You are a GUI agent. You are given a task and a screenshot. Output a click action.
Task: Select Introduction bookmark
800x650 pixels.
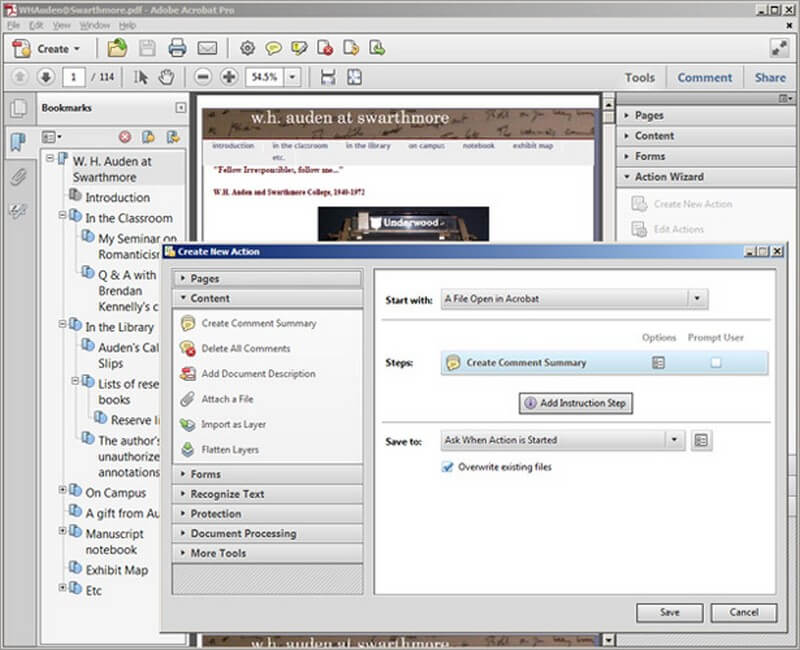(117, 197)
